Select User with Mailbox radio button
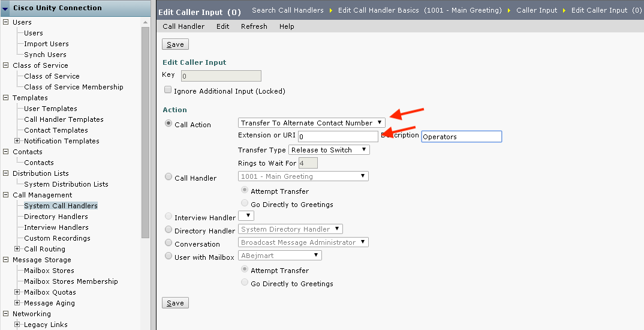The height and width of the screenshot is (330, 644). pos(168,256)
